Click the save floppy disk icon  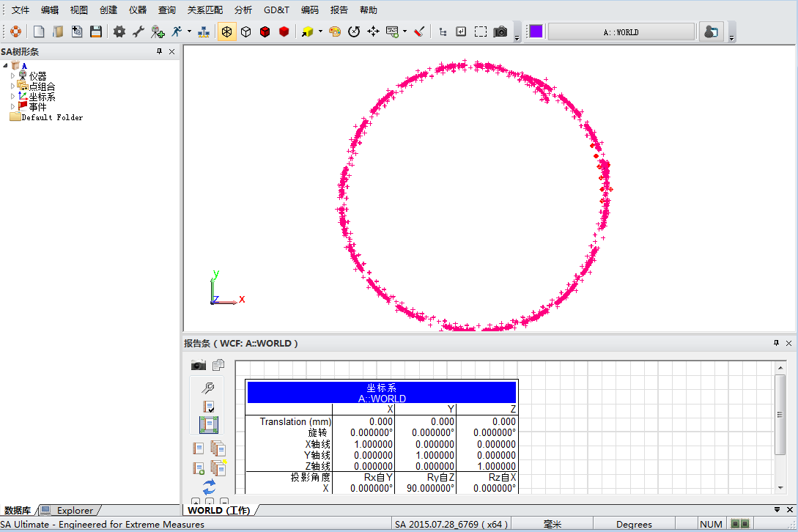click(96, 32)
